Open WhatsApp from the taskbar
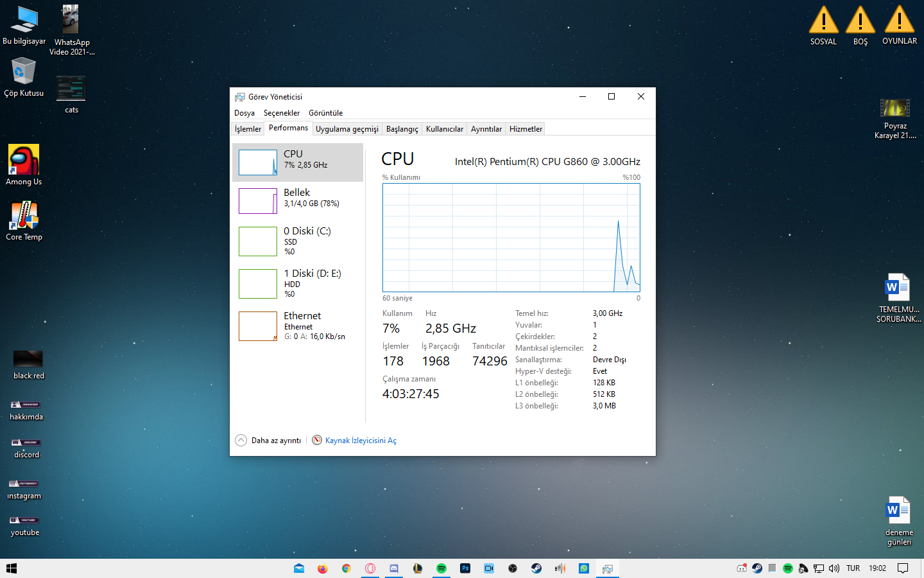 click(584, 568)
